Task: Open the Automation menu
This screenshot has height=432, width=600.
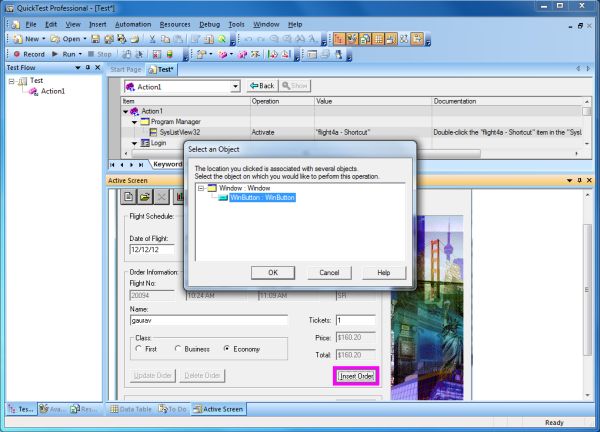Action: point(133,24)
